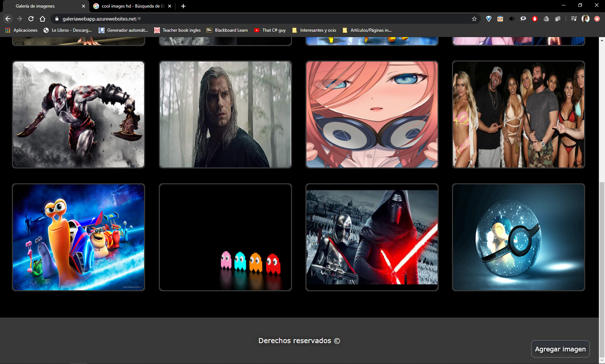605x364 pixels.
Task: Open the Google Drive extension
Action: (x=546, y=19)
